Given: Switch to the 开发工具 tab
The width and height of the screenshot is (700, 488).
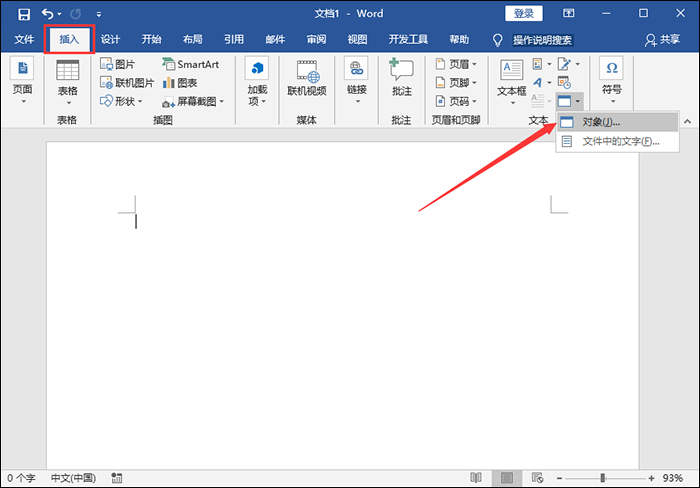Looking at the screenshot, I should pyautogui.click(x=408, y=40).
